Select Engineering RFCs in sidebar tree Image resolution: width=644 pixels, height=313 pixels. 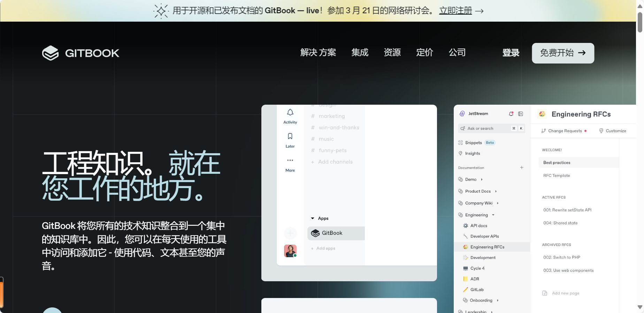[492, 247]
